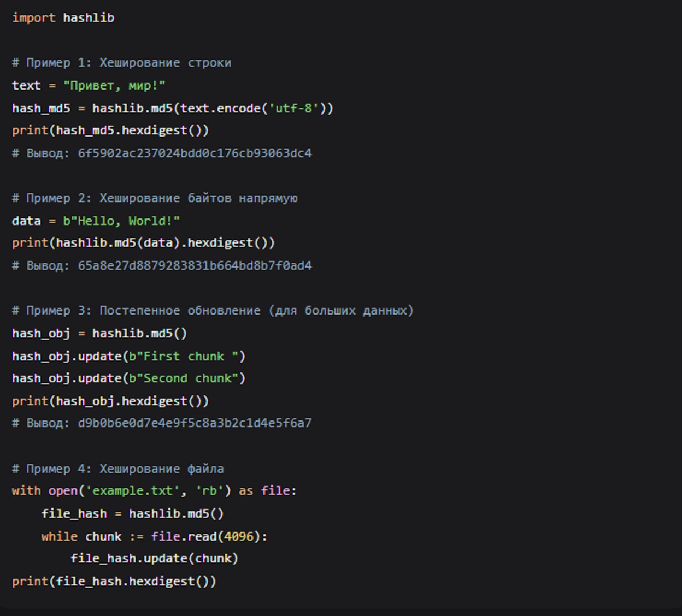Click the "Пример 3" comment line

click(213, 311)
